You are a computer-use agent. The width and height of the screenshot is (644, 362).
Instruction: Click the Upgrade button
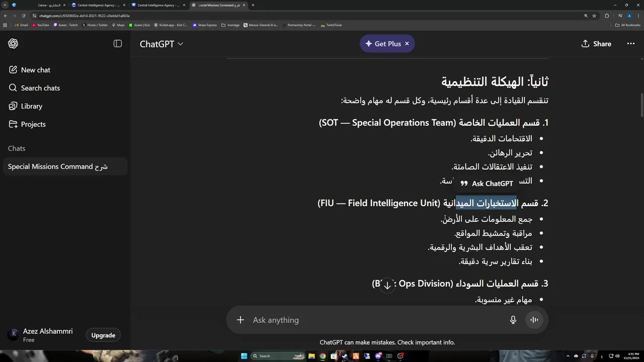coord(103,335)
